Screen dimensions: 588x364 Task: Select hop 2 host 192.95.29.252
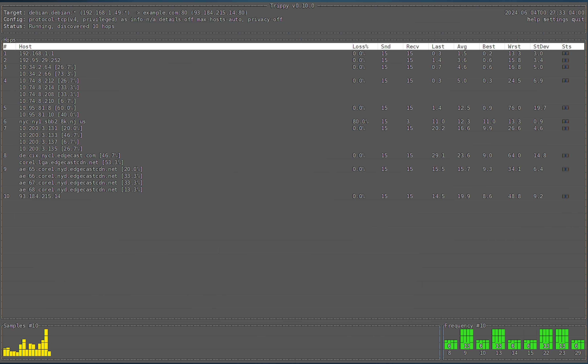[x=40, y=60]
